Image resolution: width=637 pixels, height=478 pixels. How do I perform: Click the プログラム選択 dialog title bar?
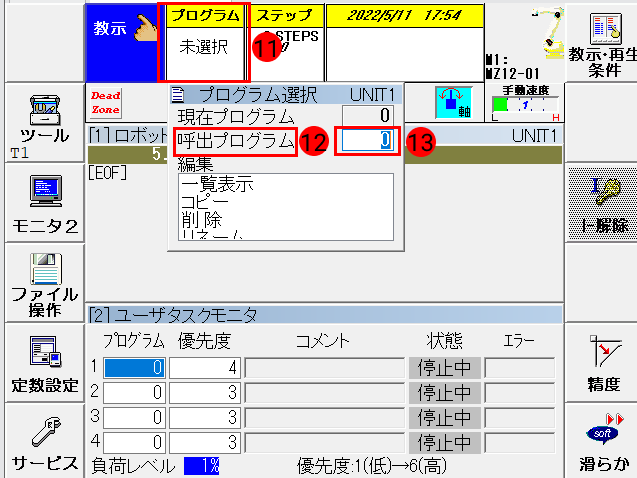tap(286, 95)
